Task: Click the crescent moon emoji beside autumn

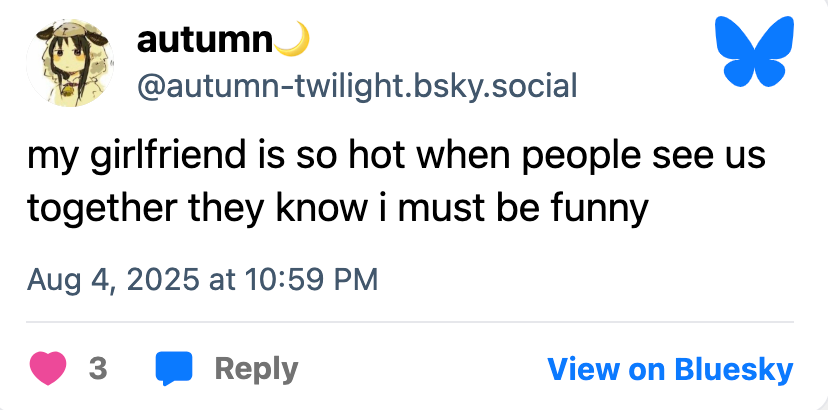Action: tap(292, 40)
